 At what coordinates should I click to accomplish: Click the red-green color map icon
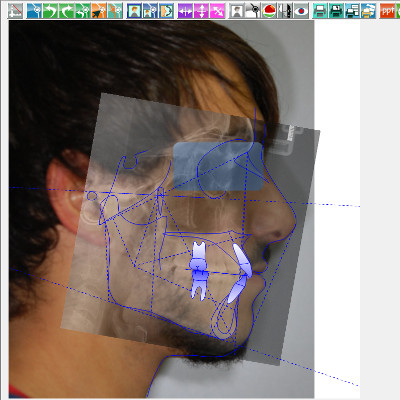pos(269,11)
